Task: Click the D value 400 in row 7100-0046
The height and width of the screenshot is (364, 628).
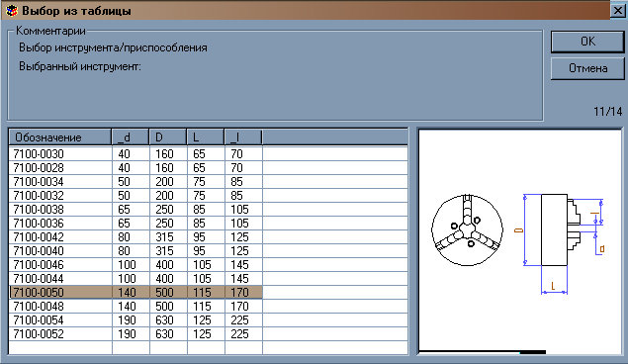Action: click(x=168, y=265)
